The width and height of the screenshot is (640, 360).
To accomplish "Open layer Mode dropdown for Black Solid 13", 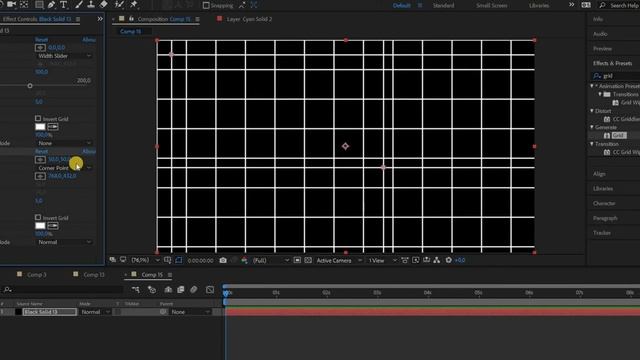I will [95, 312].
